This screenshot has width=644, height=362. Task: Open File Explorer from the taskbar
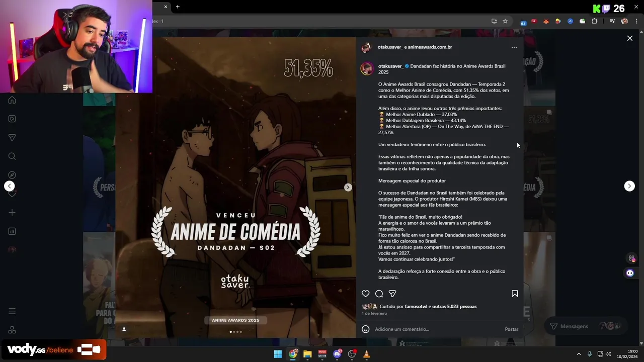(307, 354)
